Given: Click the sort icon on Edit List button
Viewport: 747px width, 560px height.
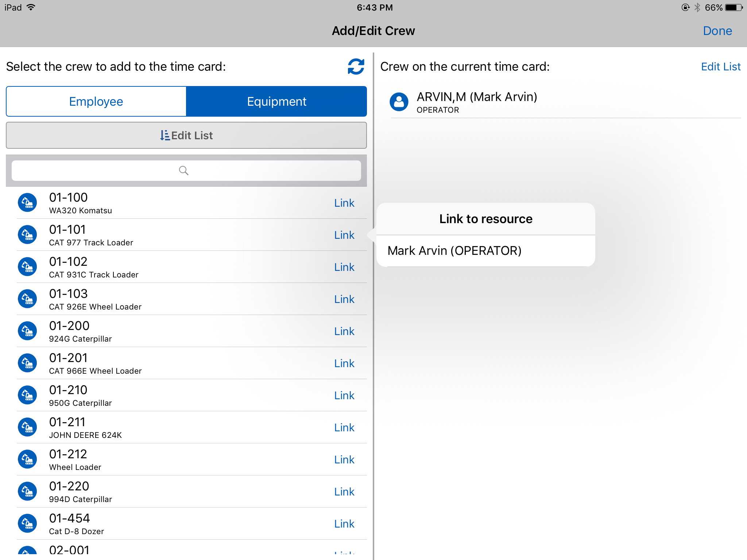Looking at the screenshot, I should (x=165, y=136).
